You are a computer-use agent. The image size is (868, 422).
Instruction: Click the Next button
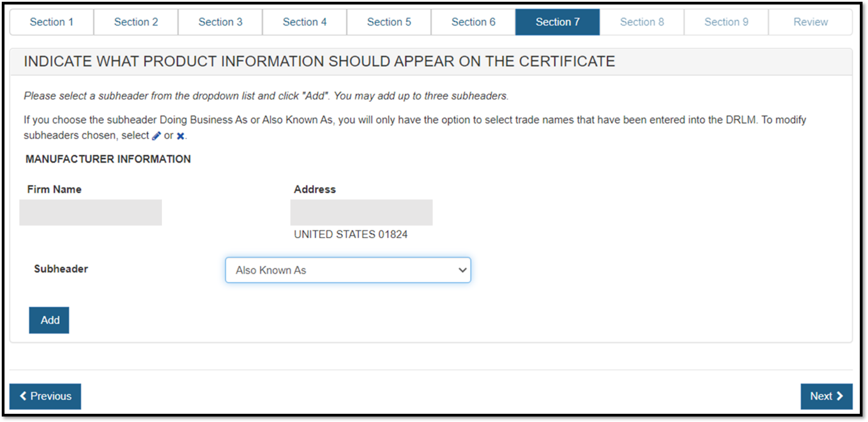826,396
